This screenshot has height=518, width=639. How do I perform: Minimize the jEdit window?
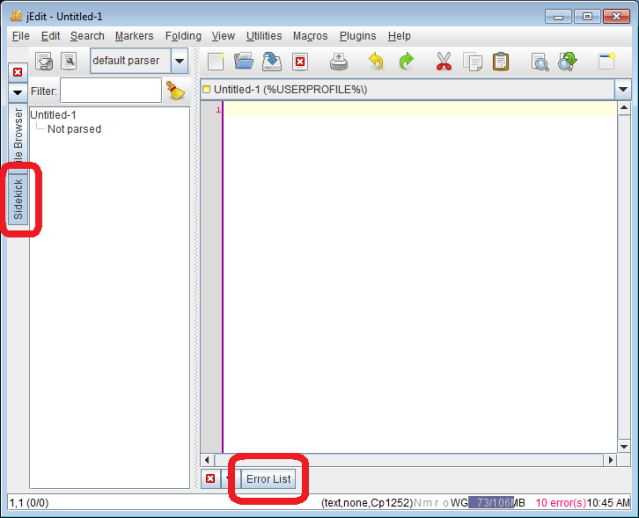click(x=558, y=17)
